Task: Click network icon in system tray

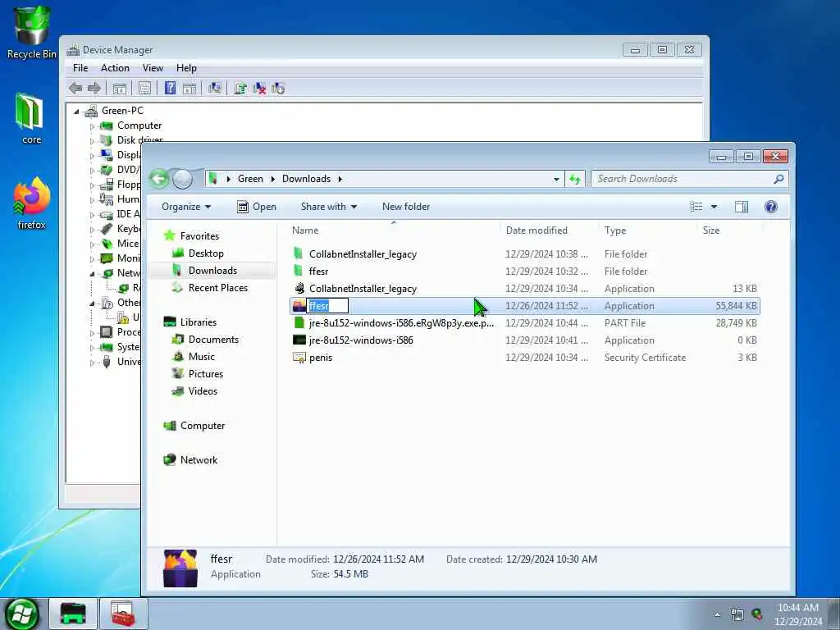Action: tap(737, 614)
